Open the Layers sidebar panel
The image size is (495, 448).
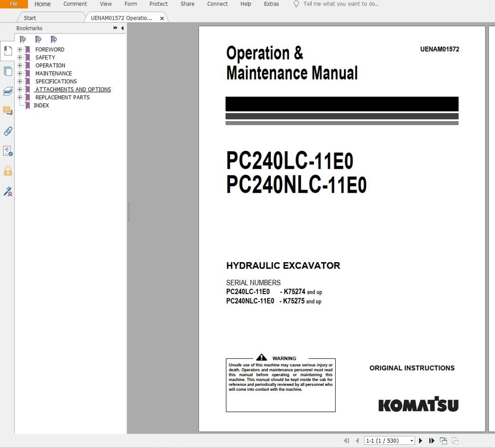[x=8, y=91]
